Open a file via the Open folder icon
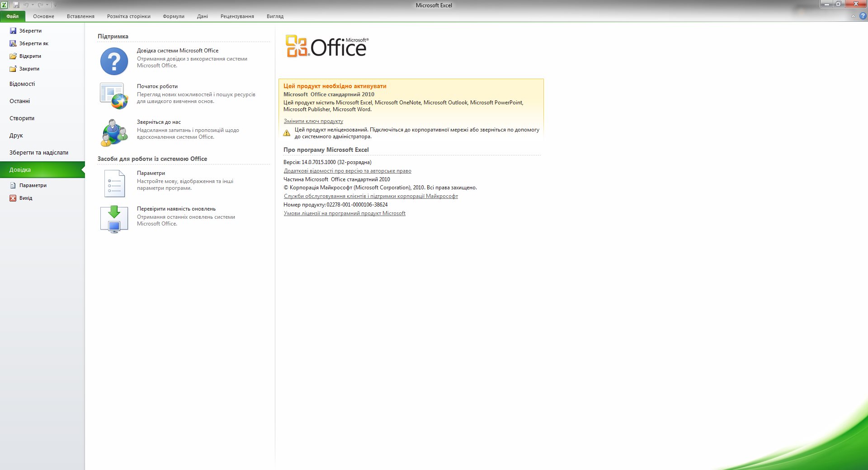Screen dimensions: 868x470 click(x=13, y=56)
